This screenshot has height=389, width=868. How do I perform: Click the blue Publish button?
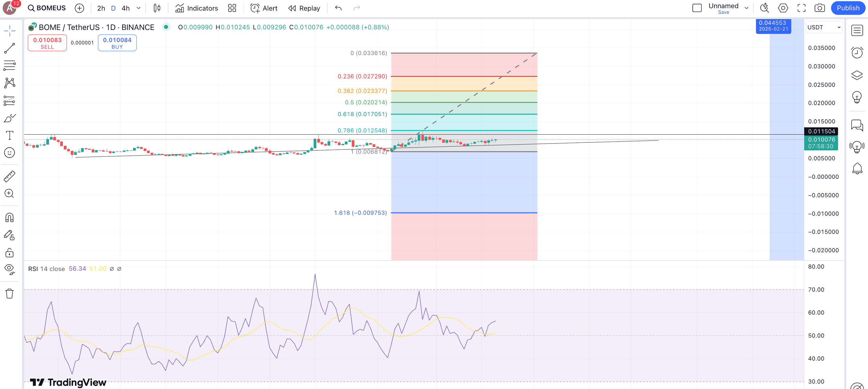848,8
